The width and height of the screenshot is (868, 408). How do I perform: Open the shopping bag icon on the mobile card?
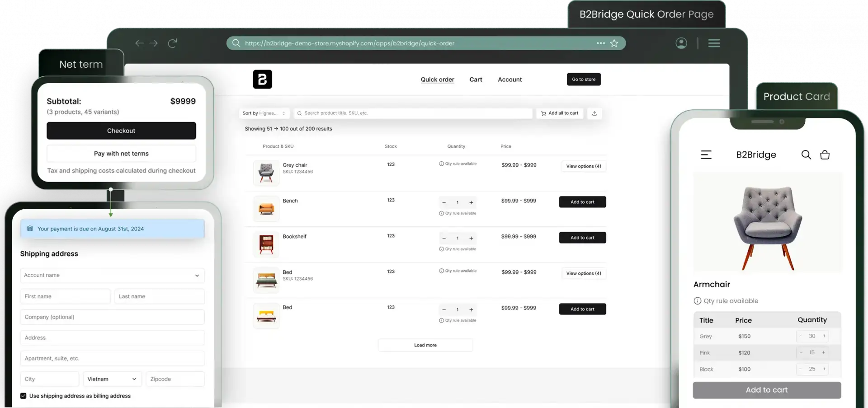tap(825, 155)
